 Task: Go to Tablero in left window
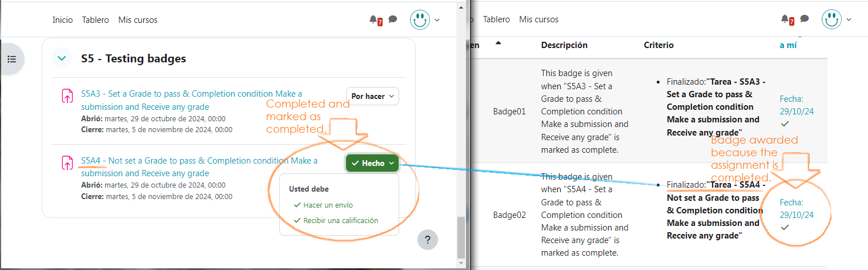(95, 19)
